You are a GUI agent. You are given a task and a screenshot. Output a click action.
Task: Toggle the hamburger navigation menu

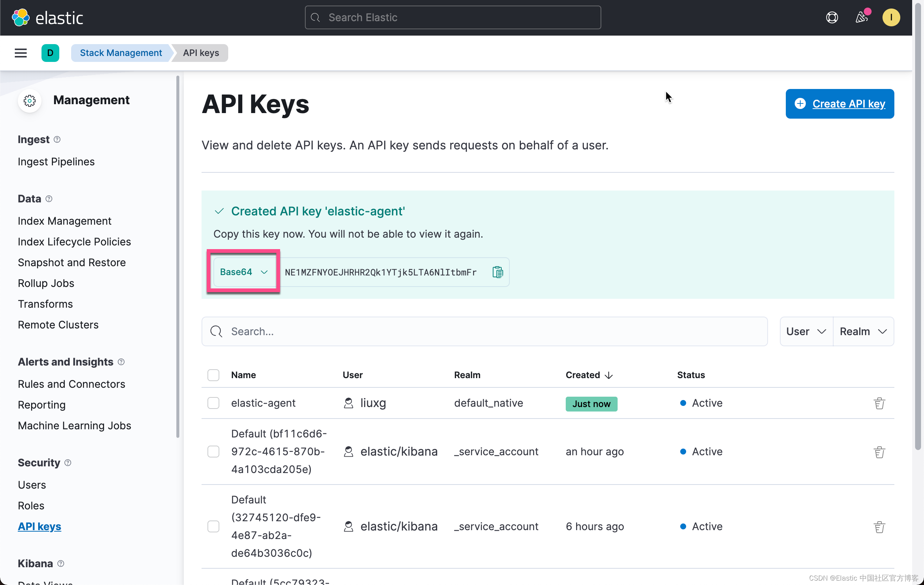coord(21,53)
